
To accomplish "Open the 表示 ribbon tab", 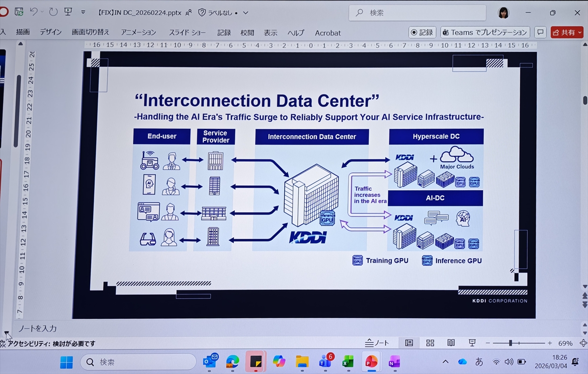I will pyautogui.click(x=270, y=33).
